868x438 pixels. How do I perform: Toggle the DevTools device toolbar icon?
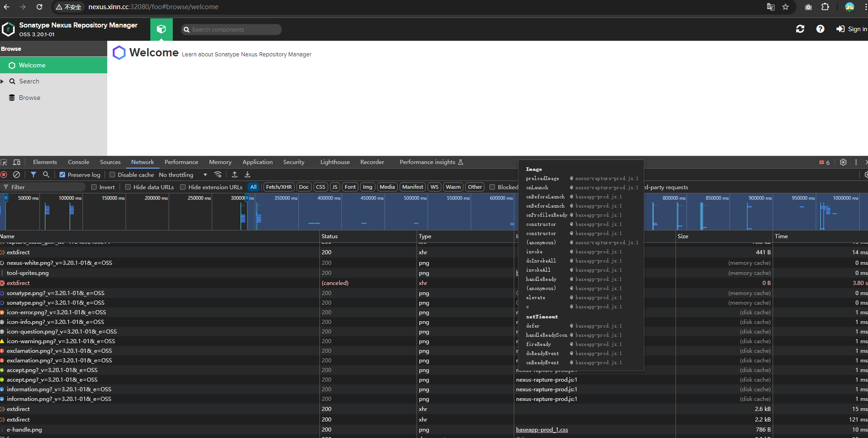[x=17, y=162]
